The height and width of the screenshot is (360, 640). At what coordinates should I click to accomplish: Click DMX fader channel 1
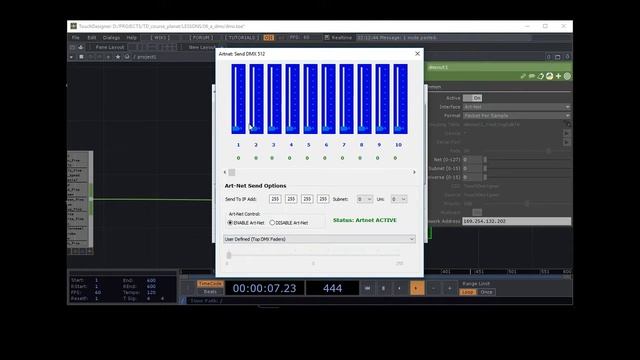click(x=238, y=99)
